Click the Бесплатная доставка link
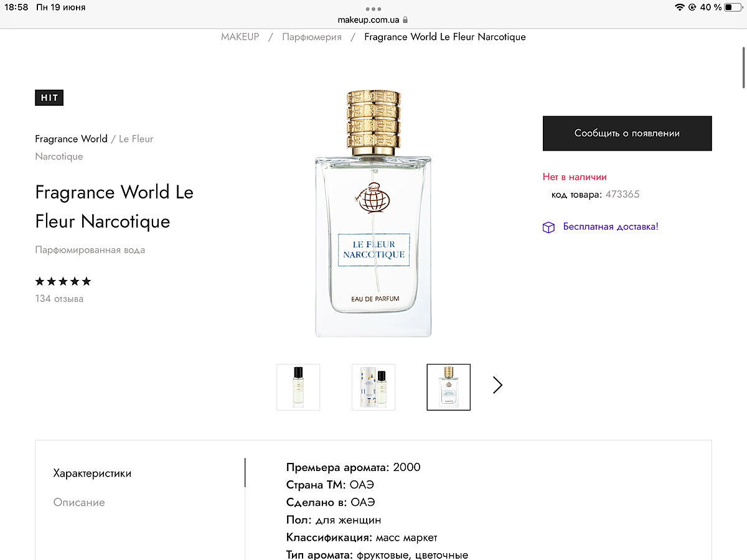 click(x=611, y=226)
